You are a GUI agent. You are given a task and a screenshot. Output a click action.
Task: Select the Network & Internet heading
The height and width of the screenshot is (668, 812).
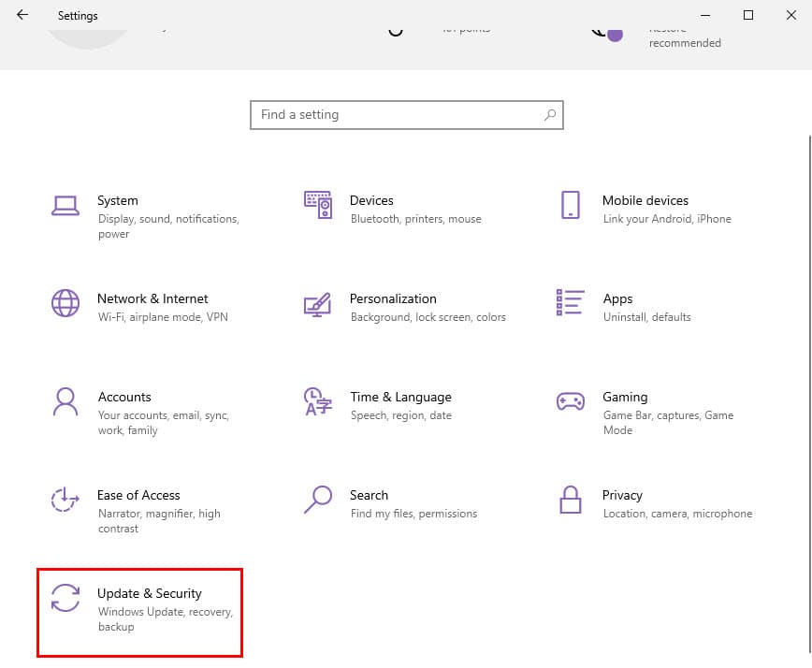click(x=152, y=298)
